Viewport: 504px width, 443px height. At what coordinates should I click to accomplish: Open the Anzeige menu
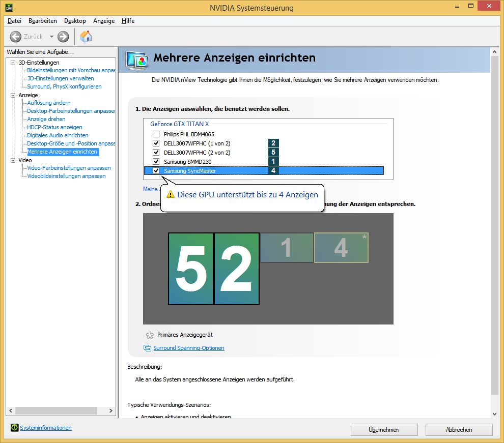[x=104, y=21]
